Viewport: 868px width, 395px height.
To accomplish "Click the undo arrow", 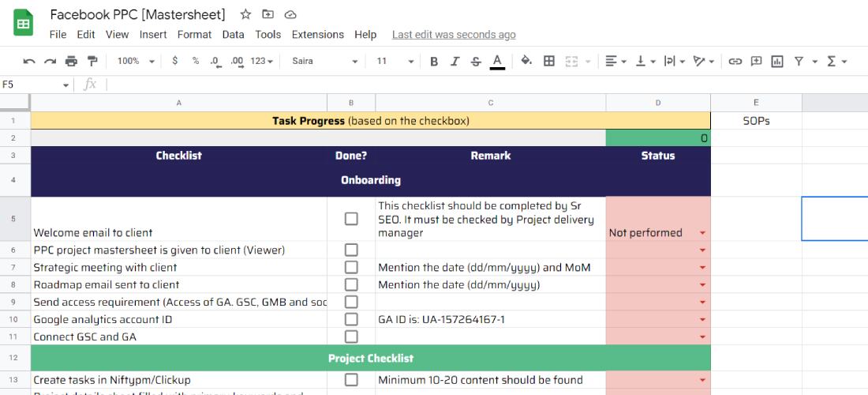I will pyautogui.click(x=29, y=62).
